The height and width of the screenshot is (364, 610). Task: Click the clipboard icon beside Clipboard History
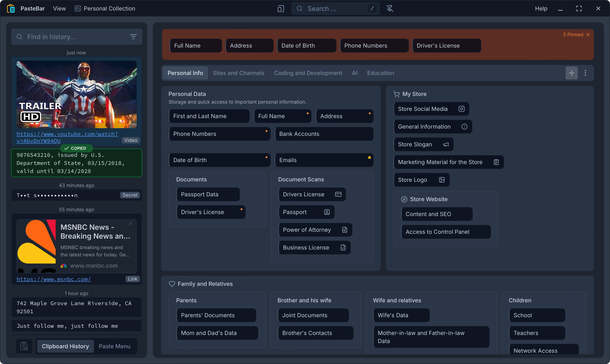[24, 346]
